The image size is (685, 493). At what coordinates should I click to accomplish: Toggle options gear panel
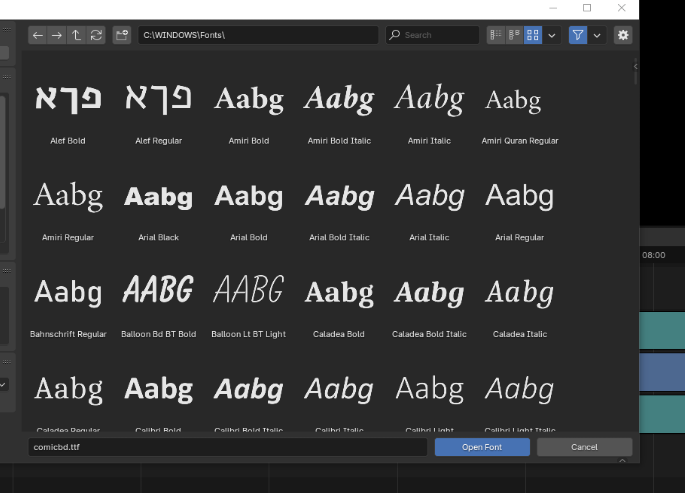point(623,35)
